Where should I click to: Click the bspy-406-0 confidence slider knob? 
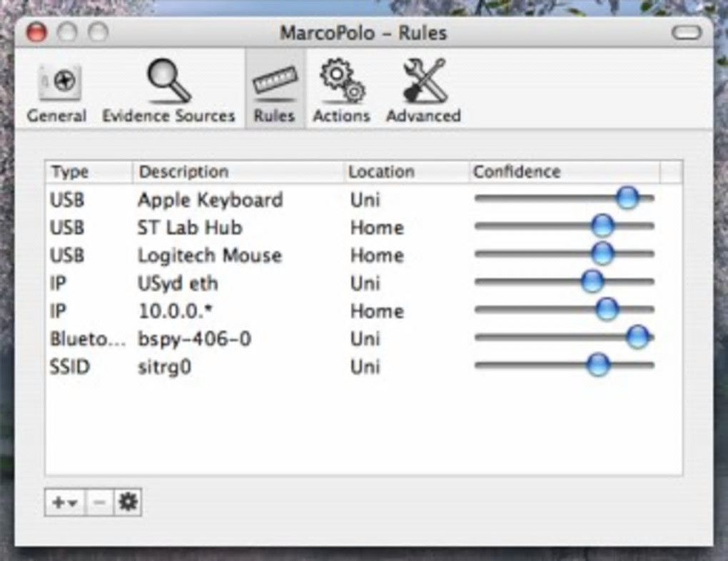(638, 337)
